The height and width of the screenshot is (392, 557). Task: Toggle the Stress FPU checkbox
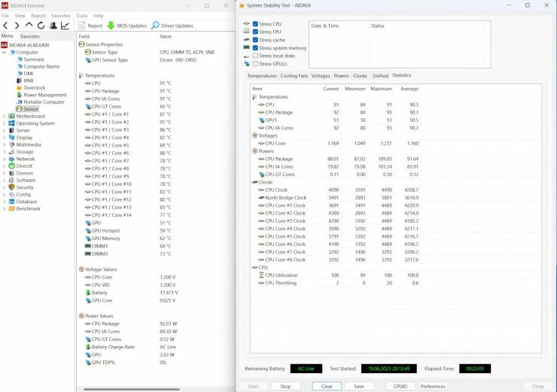[x=255, y=32]
